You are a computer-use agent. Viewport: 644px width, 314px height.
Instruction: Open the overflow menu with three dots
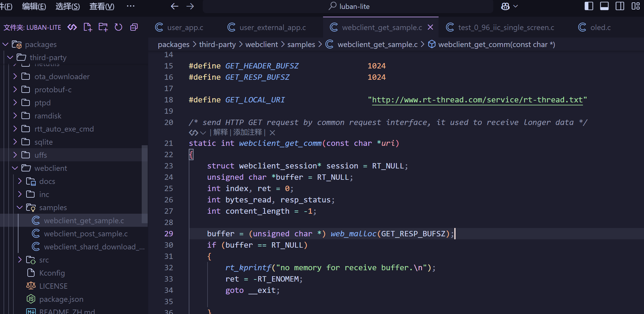tap(131, 6)
